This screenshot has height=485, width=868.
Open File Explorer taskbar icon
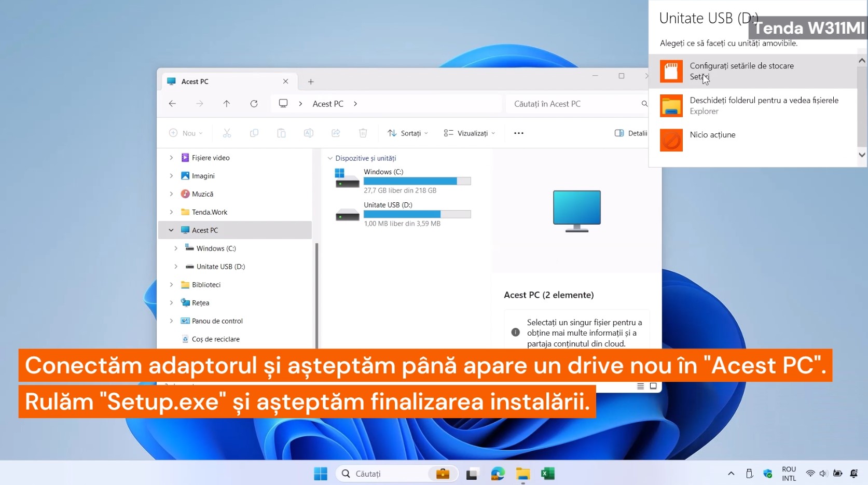pos(523,474)
